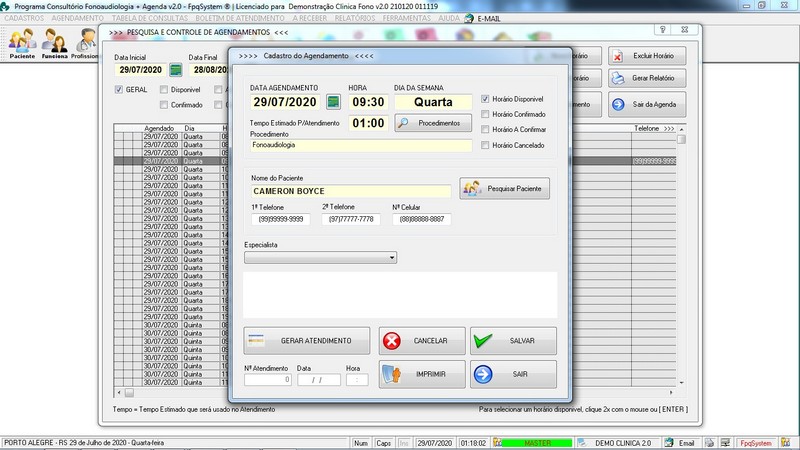800x450 pixels.
Task: Click the DATA AGENDAMENTO date field
Action: 285,102
